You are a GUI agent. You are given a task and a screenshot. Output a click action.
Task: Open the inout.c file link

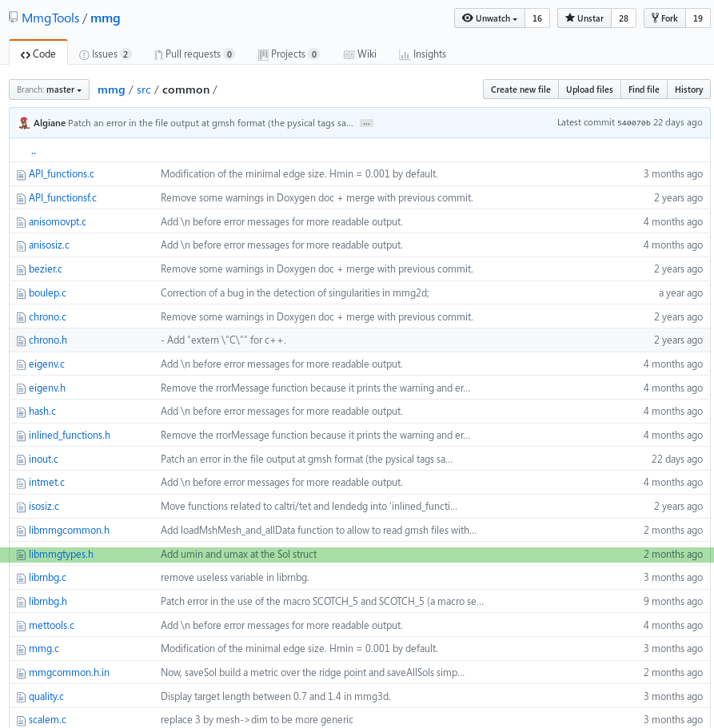coord(43,459)
